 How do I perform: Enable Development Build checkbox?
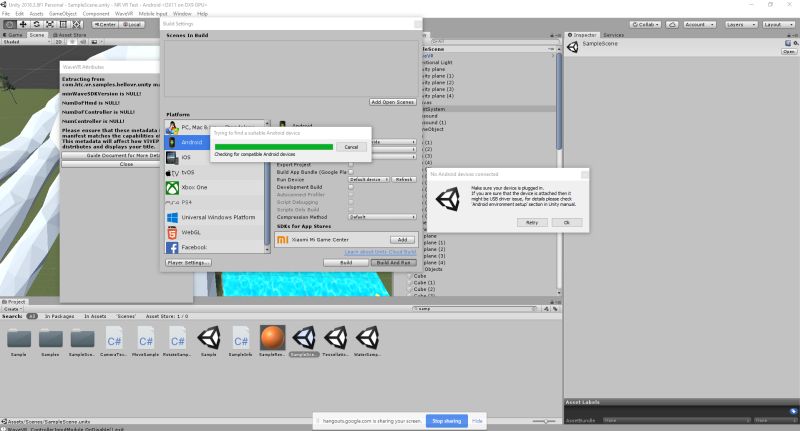(x=351, y=187)
